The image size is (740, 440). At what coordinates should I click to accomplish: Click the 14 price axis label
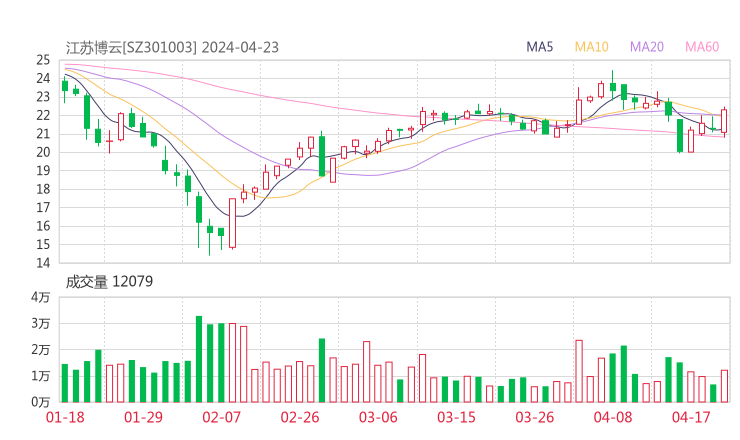(x=43, y=263)
